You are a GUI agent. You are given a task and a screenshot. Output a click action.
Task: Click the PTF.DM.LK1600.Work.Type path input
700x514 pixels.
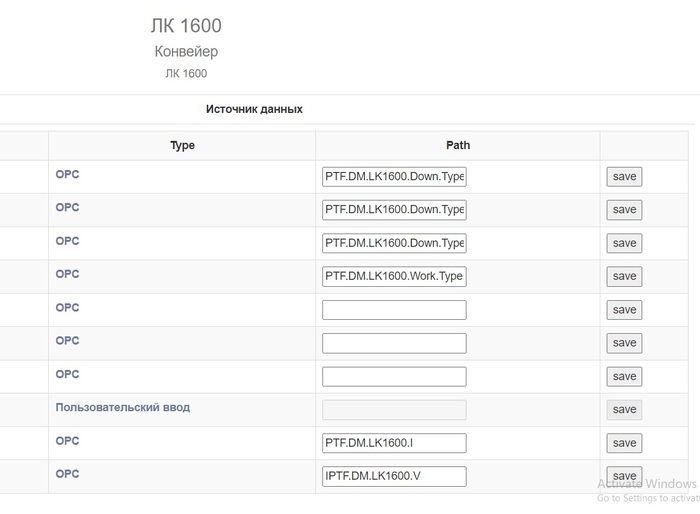(x=394, y=276)
